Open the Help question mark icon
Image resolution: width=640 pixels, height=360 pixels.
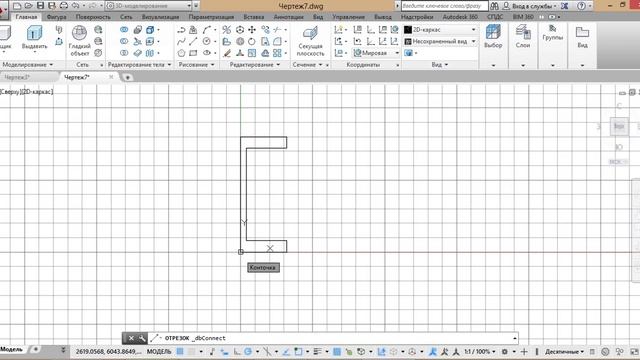pos(581,6)
